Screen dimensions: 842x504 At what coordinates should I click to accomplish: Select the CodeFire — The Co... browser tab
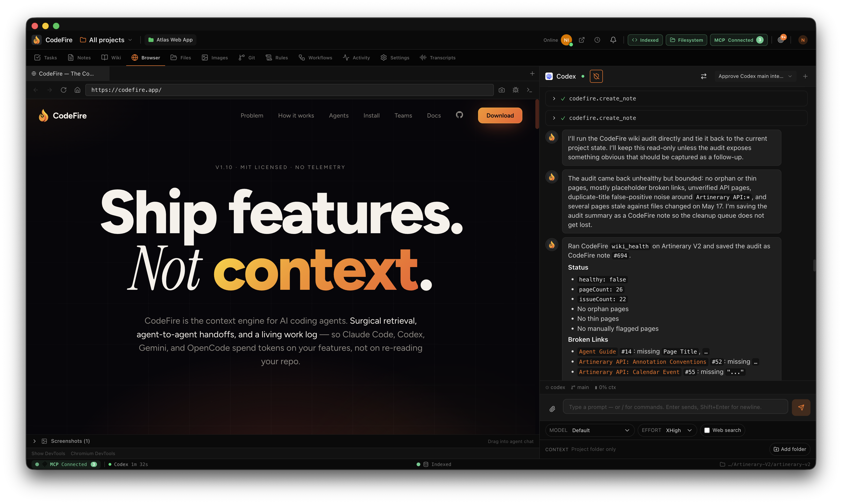coord(67,74)
